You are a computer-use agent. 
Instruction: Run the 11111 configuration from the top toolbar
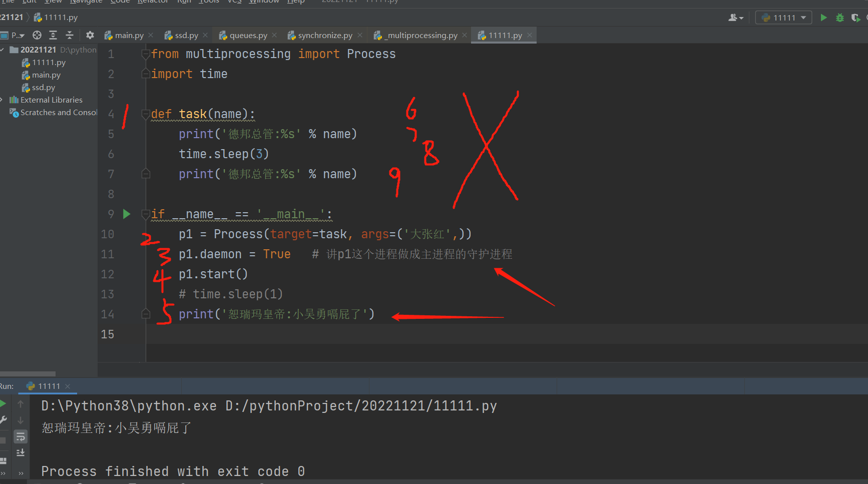click(823, 18)
